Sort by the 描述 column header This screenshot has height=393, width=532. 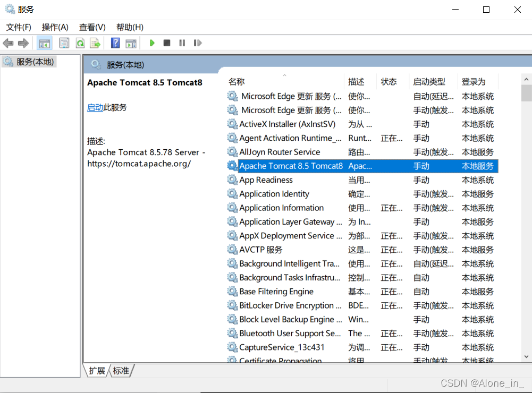[x=356, y=81]
